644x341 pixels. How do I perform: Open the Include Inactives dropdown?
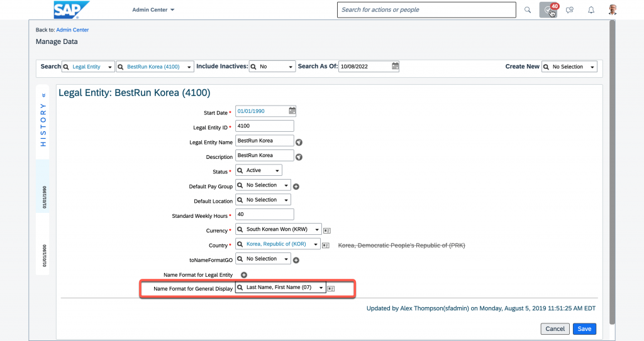272,67
